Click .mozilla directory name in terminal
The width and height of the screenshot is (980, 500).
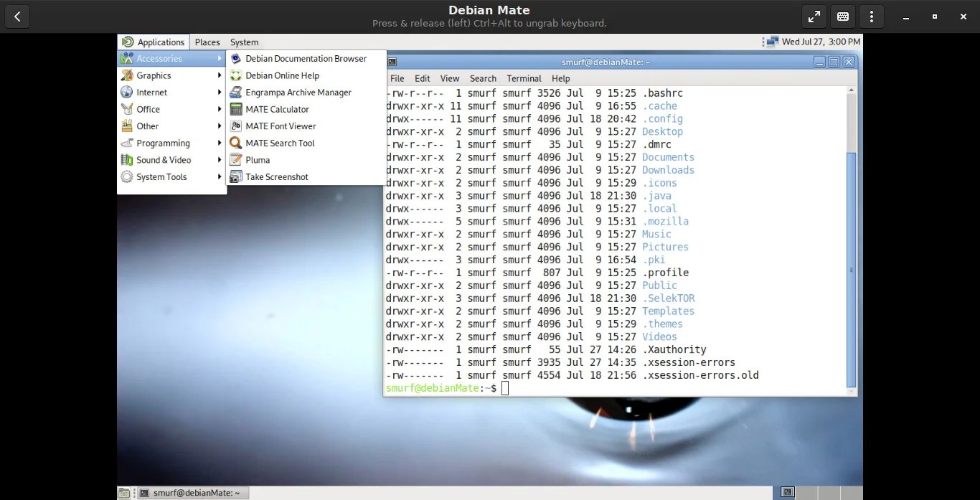pos(665,221)
